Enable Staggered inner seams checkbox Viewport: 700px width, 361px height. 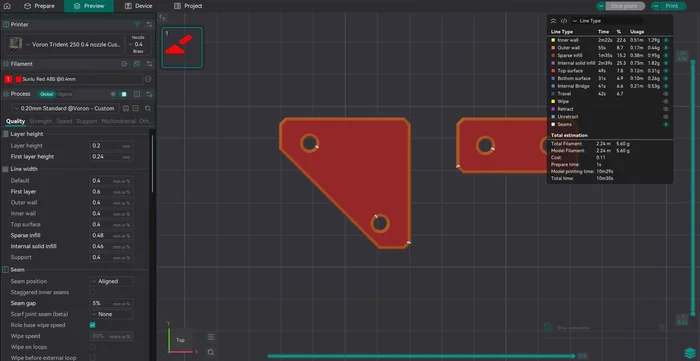tap(93, 292)
